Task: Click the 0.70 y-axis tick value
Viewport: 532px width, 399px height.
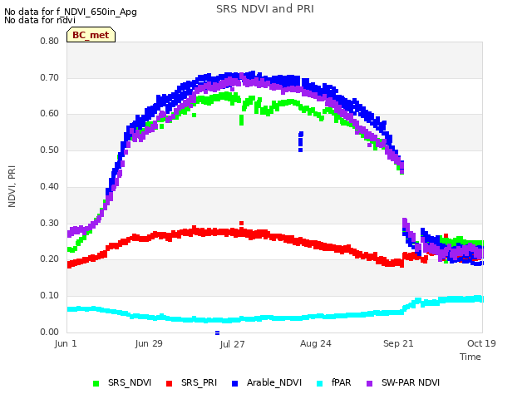Action: [49, 77]
